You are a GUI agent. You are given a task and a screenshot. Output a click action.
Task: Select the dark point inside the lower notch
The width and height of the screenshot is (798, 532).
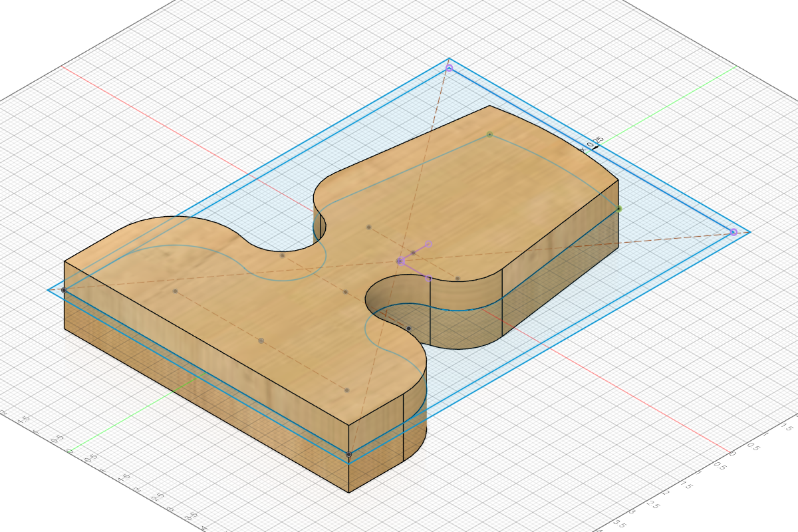tap(408, 328)
